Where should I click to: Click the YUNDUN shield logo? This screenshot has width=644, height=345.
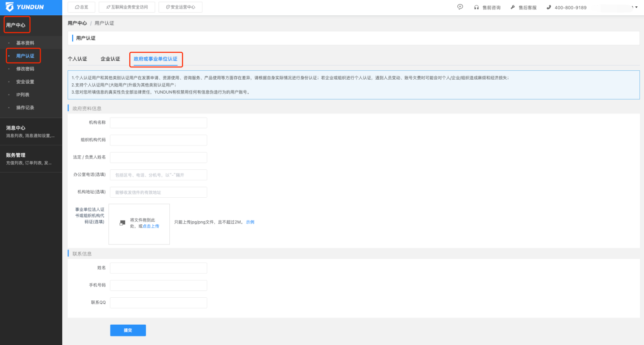click(x=9, y=7)
